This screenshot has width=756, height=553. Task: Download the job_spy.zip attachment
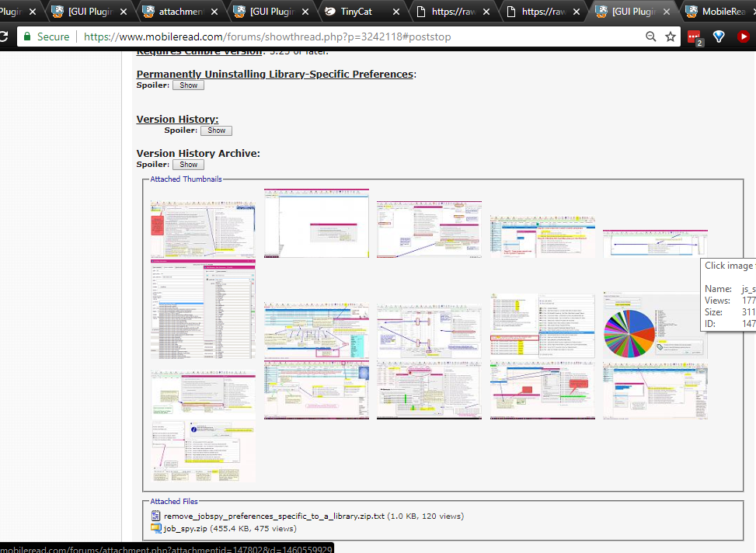pos(185,528)
